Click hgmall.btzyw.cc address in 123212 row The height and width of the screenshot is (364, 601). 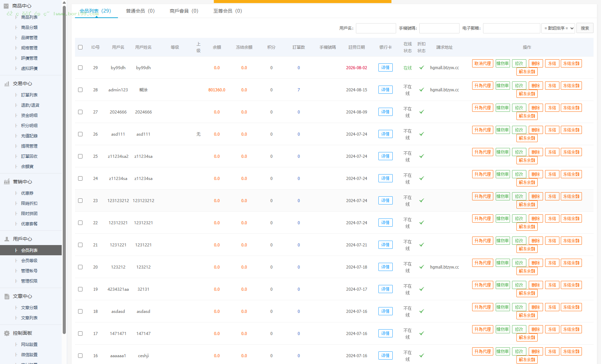click(445, 267)
